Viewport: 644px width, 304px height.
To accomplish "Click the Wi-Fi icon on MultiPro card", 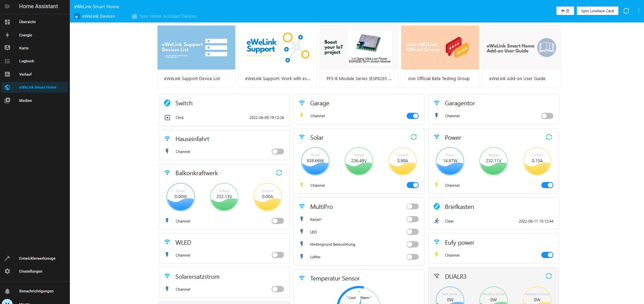I will tap(302, 206).
